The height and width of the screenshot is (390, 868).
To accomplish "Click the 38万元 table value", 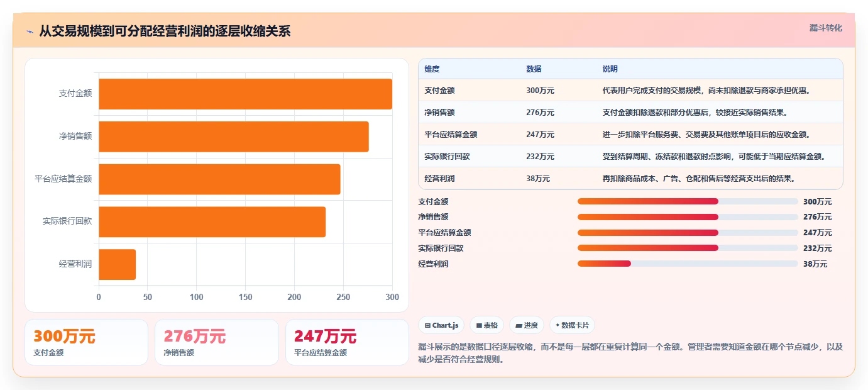I will pyautogui.click(x=538, y=179).
